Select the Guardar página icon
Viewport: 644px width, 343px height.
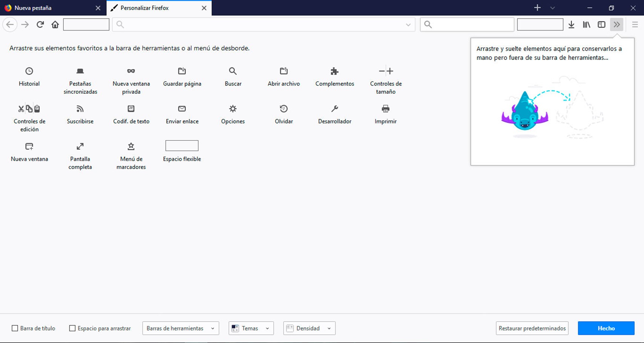pyautogui.click(x=182, y=71)
